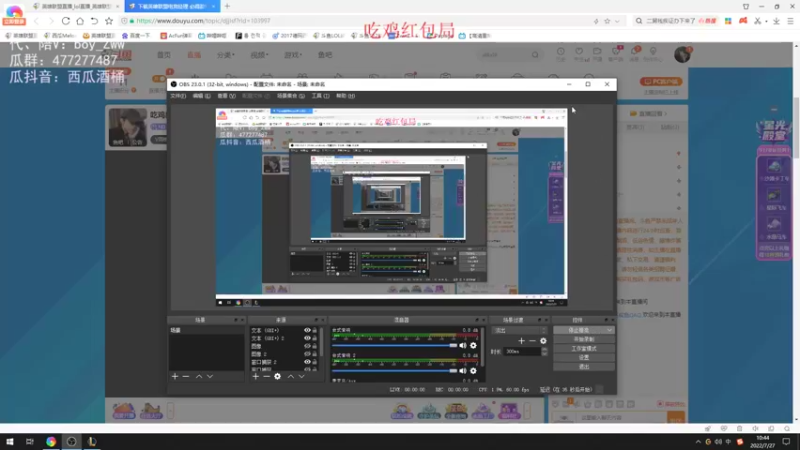Open Task View on the taskbar

(x=30, y=441)
